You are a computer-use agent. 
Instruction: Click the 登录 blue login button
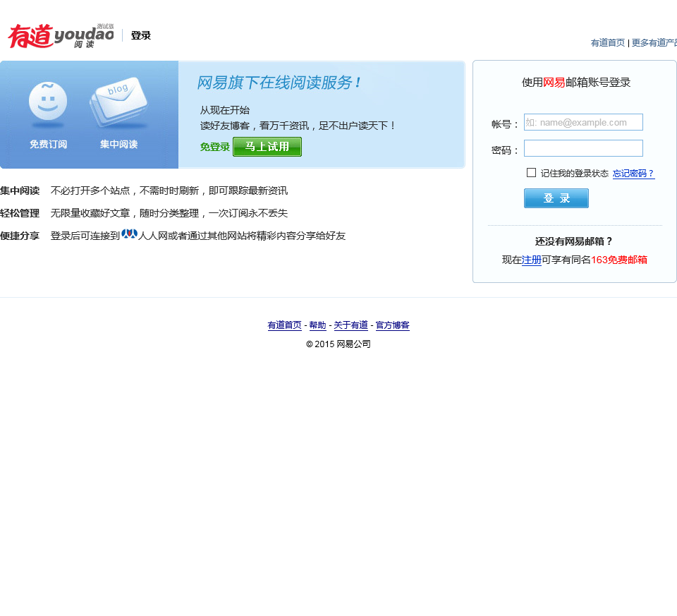[x=556, y=198]
